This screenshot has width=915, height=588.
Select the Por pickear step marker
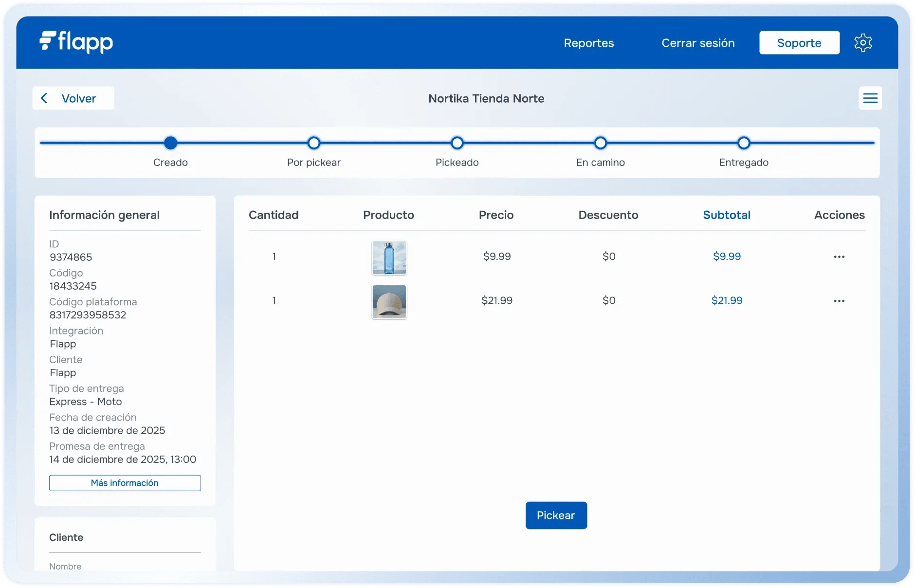tap(314, 143)
